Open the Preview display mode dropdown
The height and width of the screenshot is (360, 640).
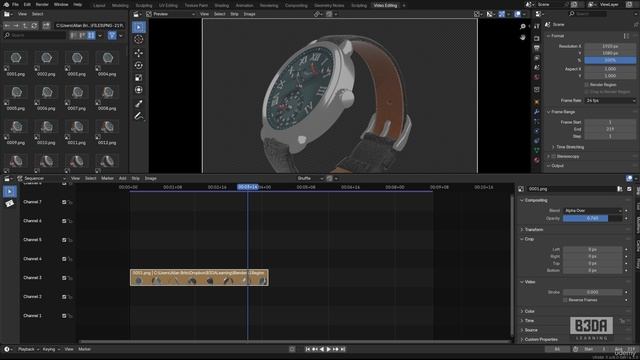click(171, 14)
